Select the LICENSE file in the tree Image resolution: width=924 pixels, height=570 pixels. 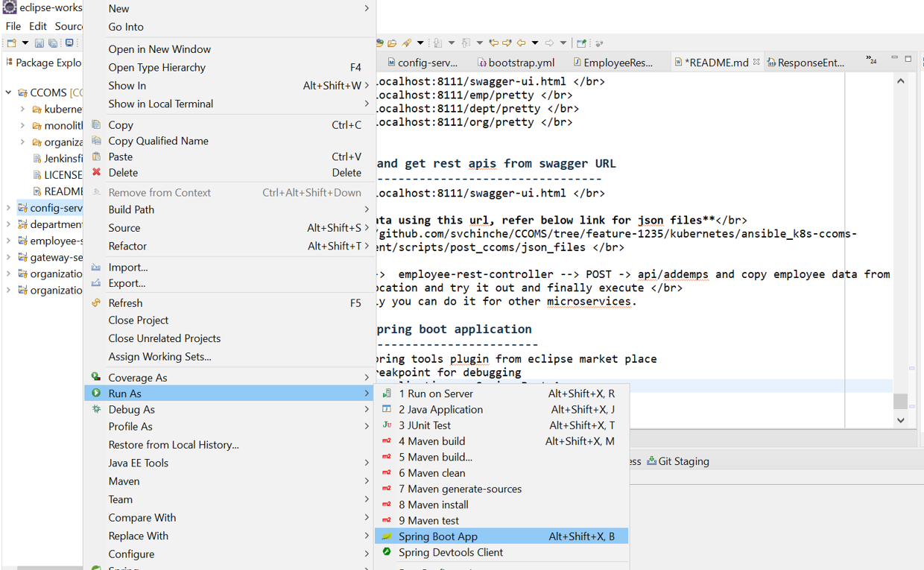(x=58, y=174)
